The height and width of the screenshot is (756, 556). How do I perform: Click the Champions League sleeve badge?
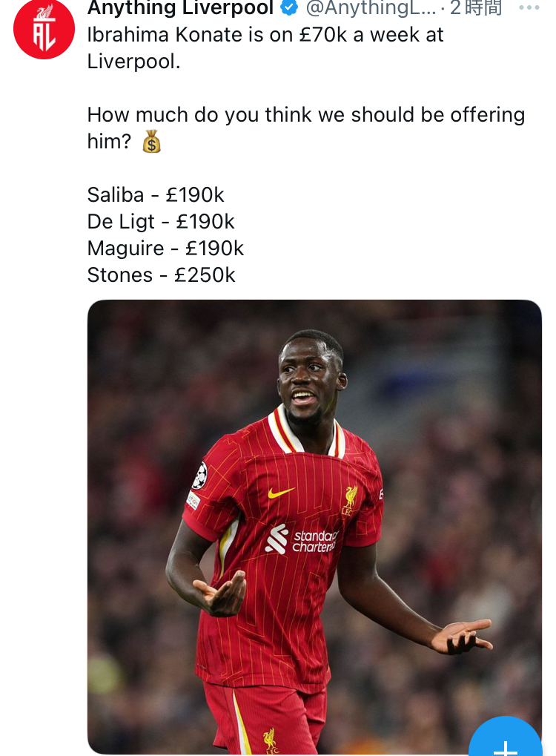click(x=199, y=476)
